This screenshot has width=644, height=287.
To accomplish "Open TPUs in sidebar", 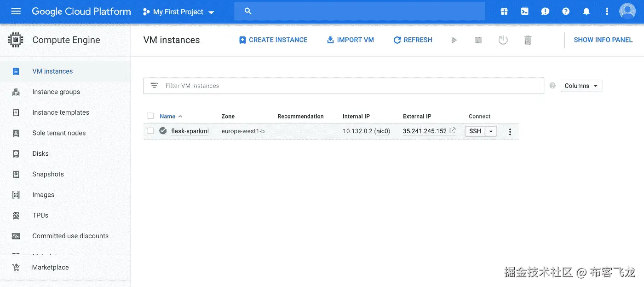I will [65, 215].
